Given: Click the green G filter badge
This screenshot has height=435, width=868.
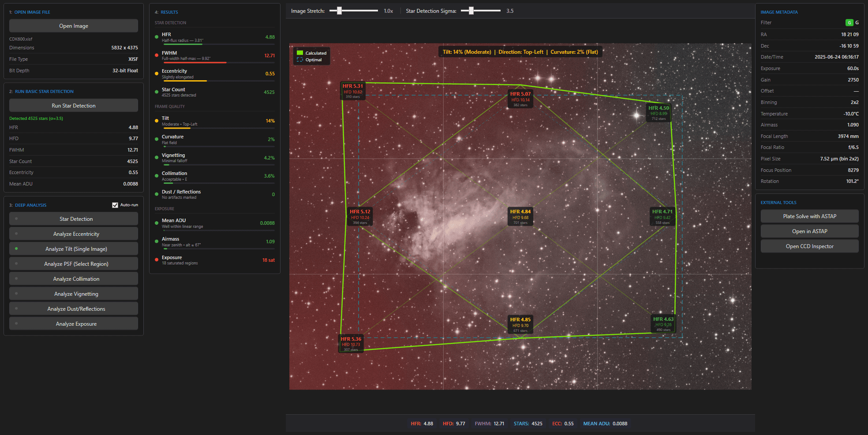Looking at the screenshot, I should click(x=849, y=22).
